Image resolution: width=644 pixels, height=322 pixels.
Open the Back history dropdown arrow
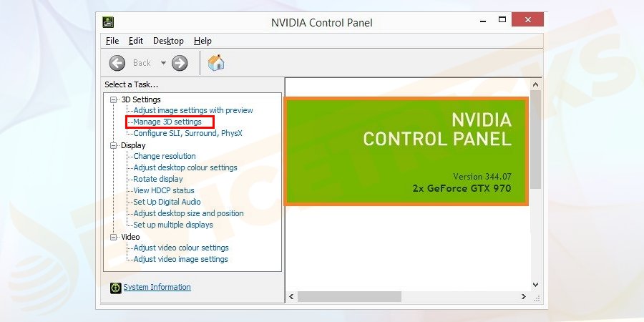tap(163, 63)
